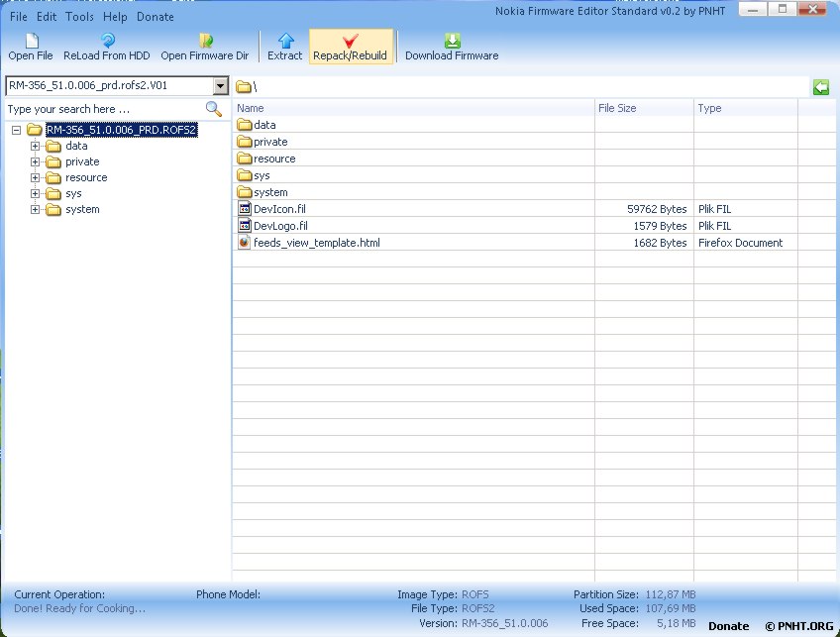Select the feeds_view_template.html file name
Viewport: 840px width, 637px height.
click(x=317, y=243)
